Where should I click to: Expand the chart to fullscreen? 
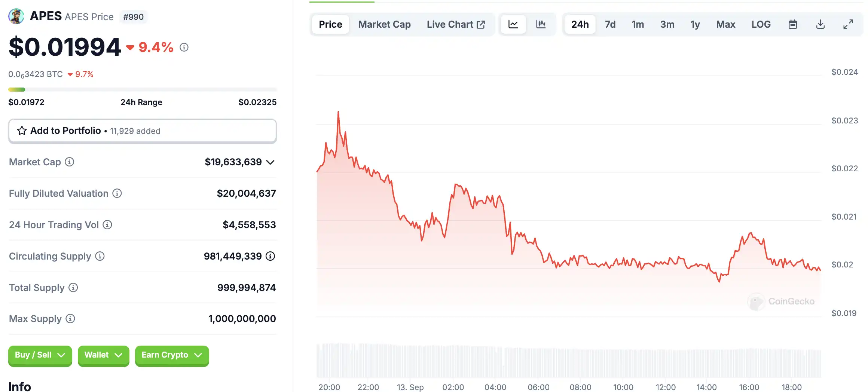(848, 24)
